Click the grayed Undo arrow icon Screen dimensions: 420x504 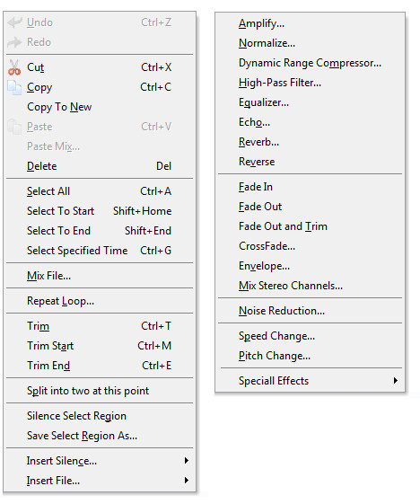click(x=14, y=22)
